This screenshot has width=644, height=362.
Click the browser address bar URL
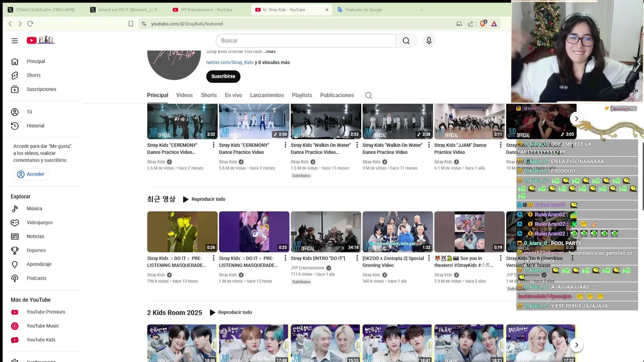187,24
